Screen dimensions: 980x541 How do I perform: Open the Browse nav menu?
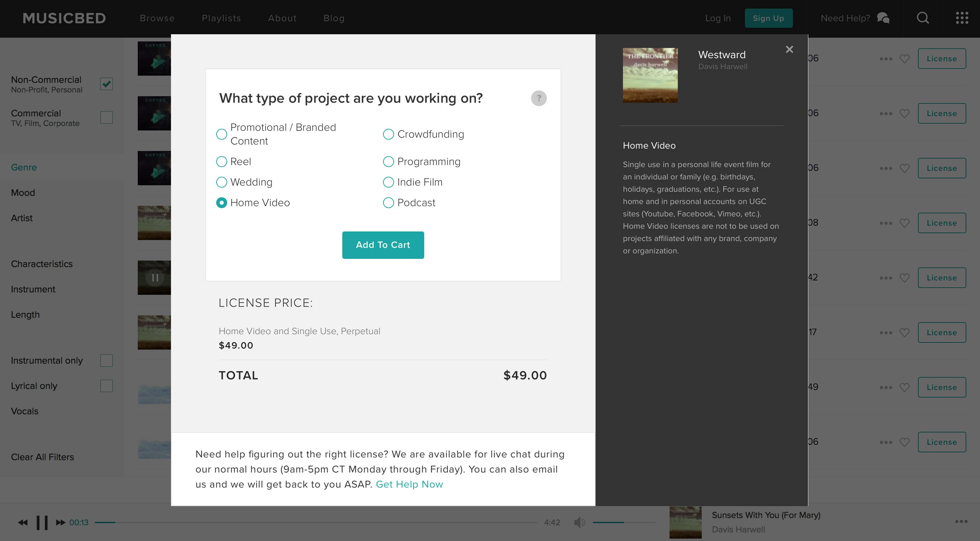click(157, 18)
